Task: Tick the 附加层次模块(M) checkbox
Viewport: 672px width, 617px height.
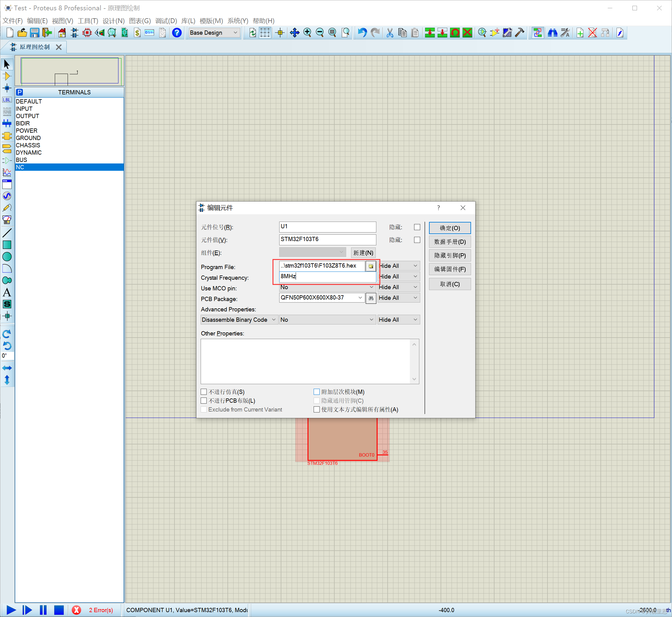Action: [x=317, y=392]
